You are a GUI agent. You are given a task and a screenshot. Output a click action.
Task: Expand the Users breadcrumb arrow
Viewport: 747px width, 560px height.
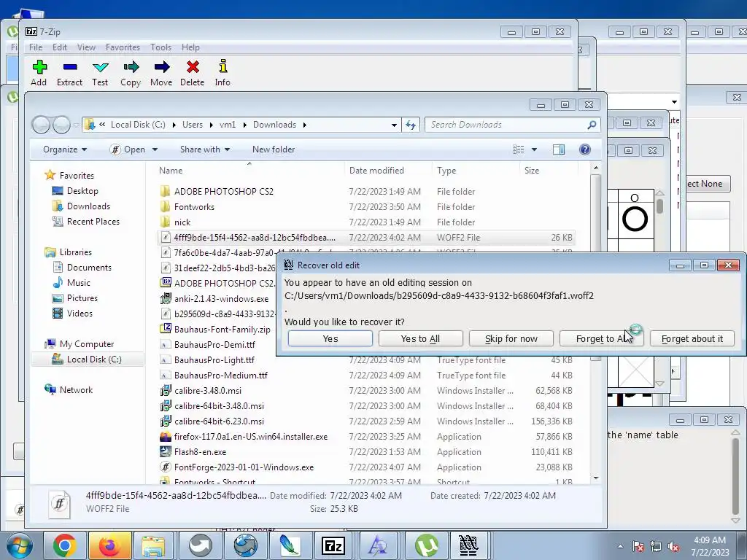(211, 125)
